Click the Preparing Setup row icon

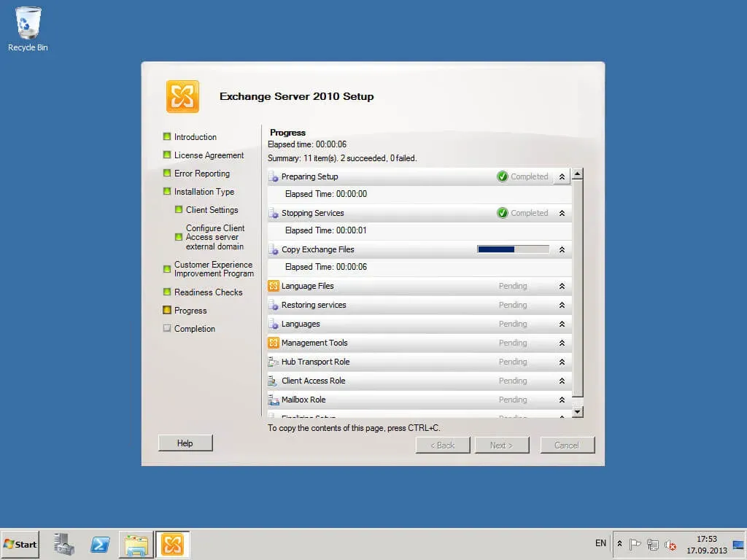[274, 176]
